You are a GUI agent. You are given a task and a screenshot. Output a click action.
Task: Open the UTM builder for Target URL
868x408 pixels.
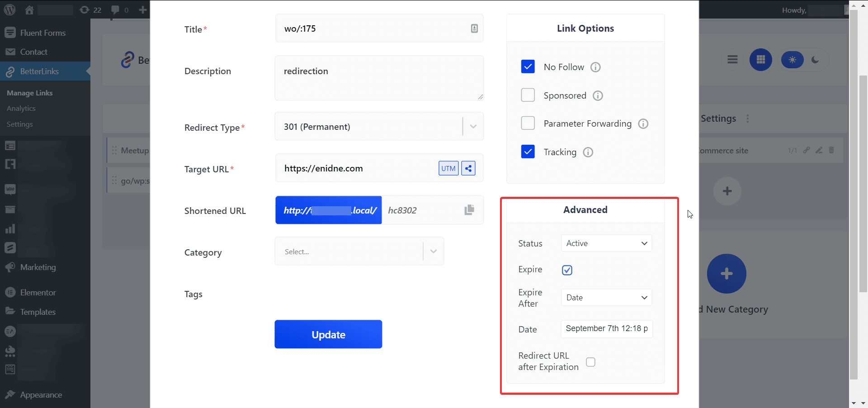(x=448, y=168)
